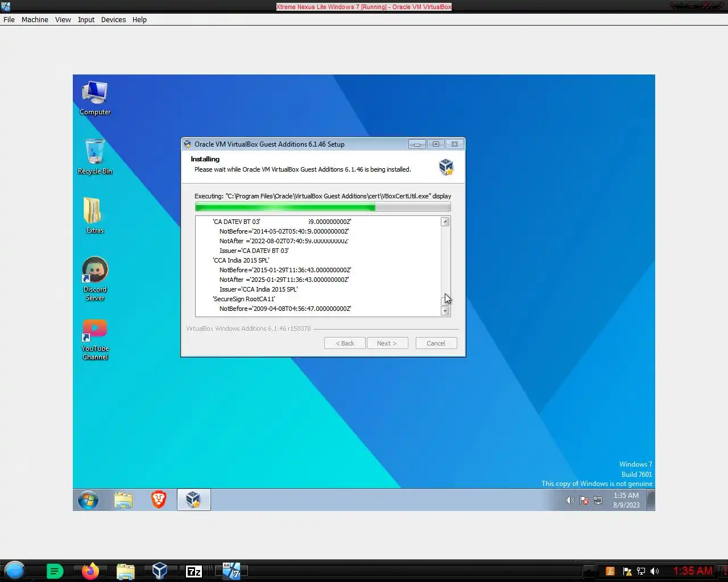Viewport: 728px width, 582px height.
Task: Click the Next button in setup
Action: 387,343
